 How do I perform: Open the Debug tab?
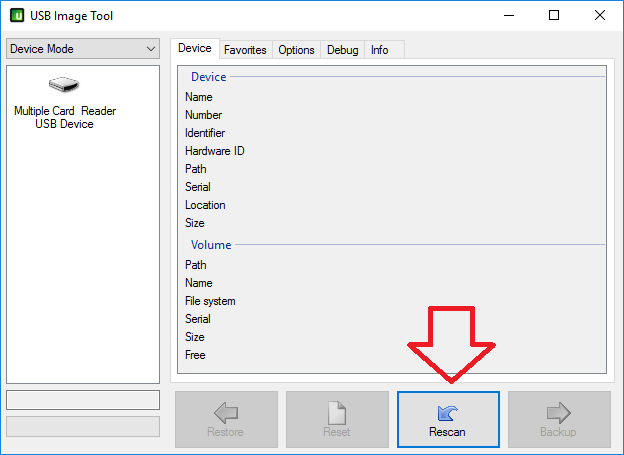click(343, 50)
